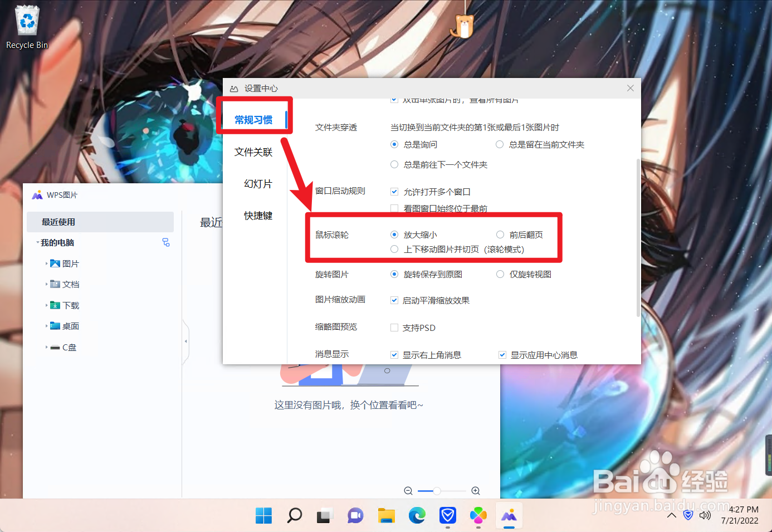Open the 常规习惯 settings tab
772x532 pixels.
pos(254,120)
